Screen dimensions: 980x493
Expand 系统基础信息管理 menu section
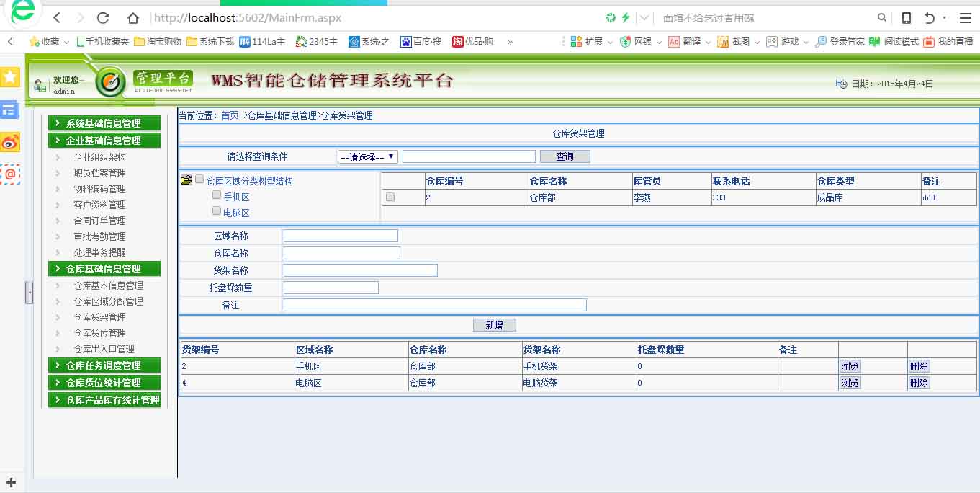pos(104,123)
